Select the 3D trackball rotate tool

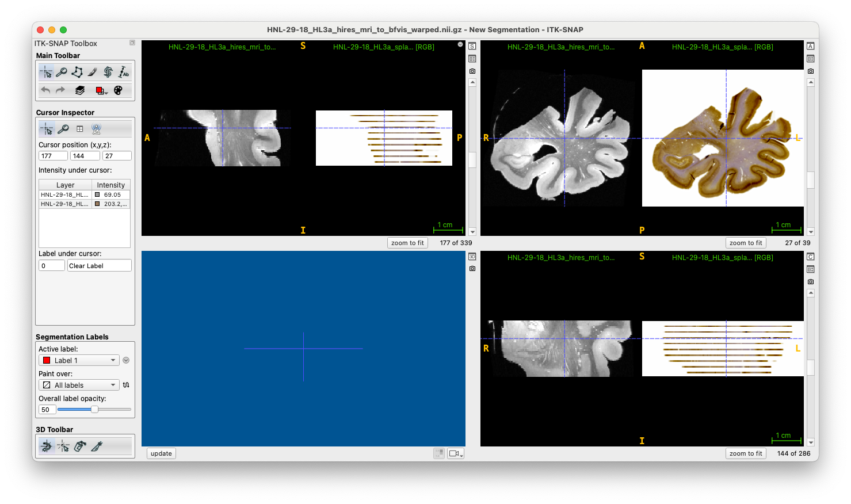(47, 446)
